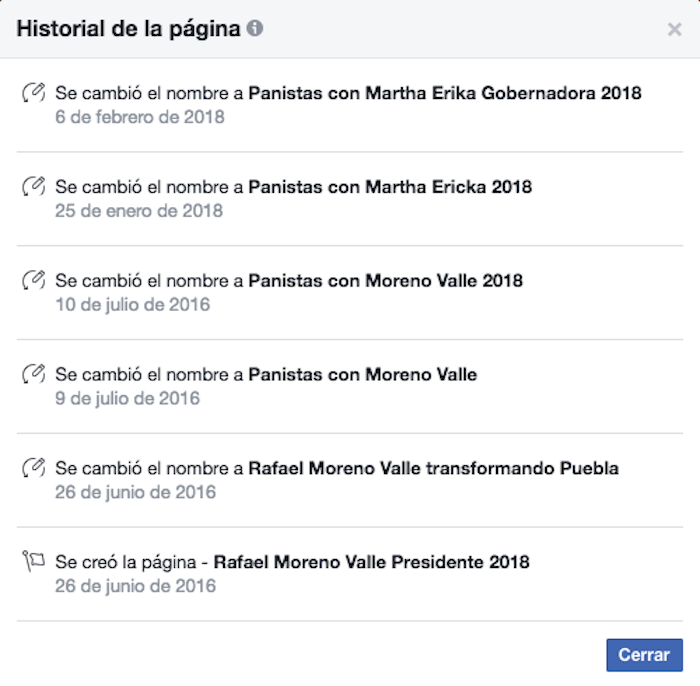The height and width of the screenshot is (686, 700).
Task: Click the date 10 de julio de 2016
Action: point(133,305)
